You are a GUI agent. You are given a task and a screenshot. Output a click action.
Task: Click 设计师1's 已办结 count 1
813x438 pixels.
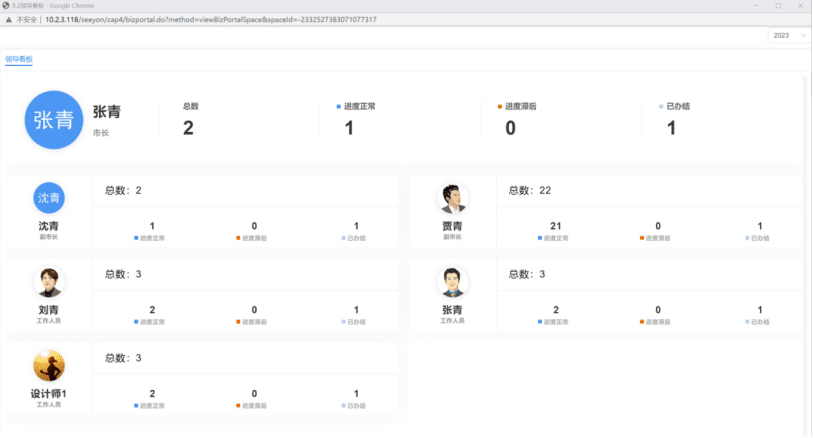[x=356, y=394]
